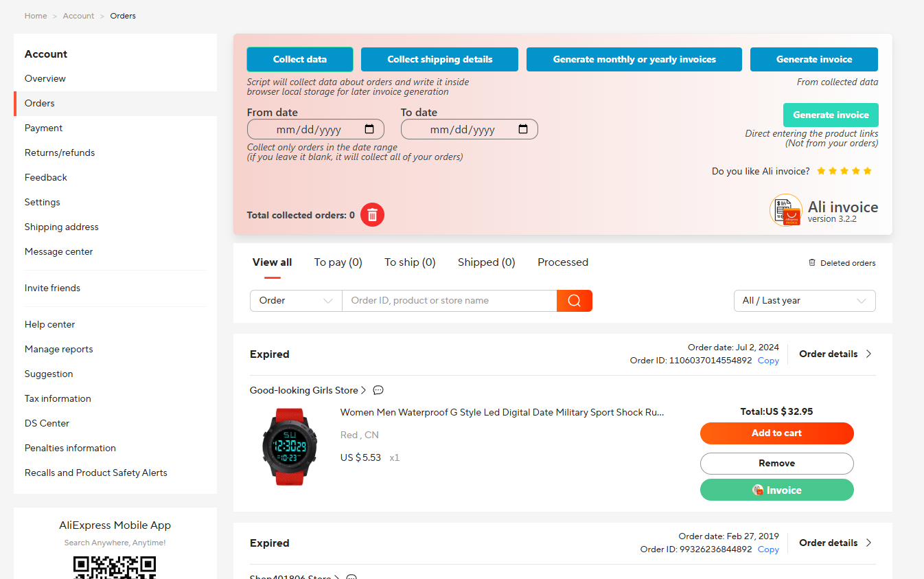924x579 pixels.
Task: Click the blue Generate invoice button
Action: [x=814, y=59]
